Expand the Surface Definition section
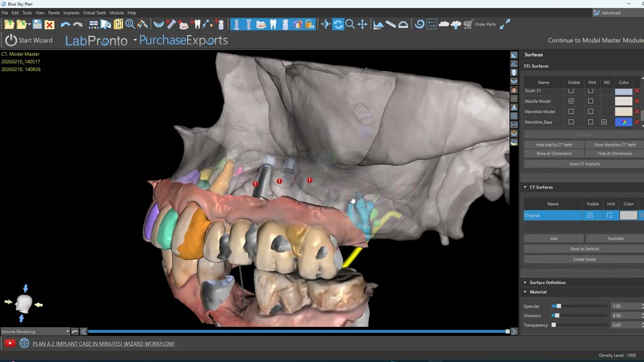This screenshot has height=362, width=644. (525, 283)
